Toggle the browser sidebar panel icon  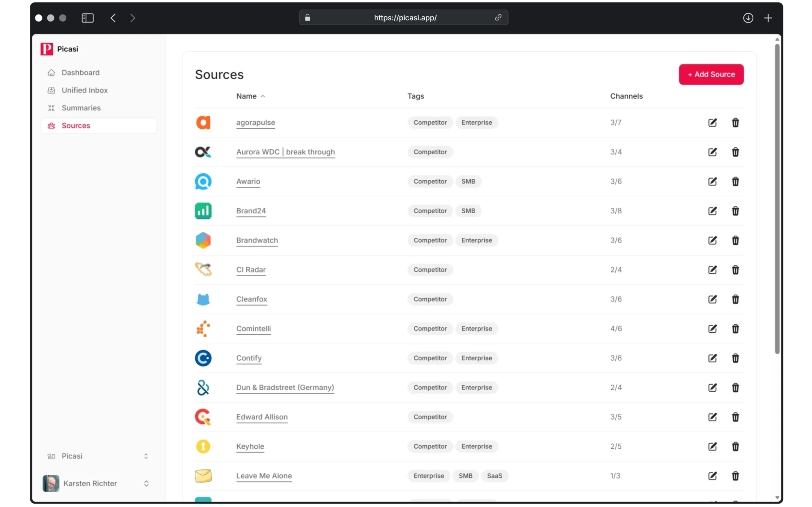[x=88, y=18]
